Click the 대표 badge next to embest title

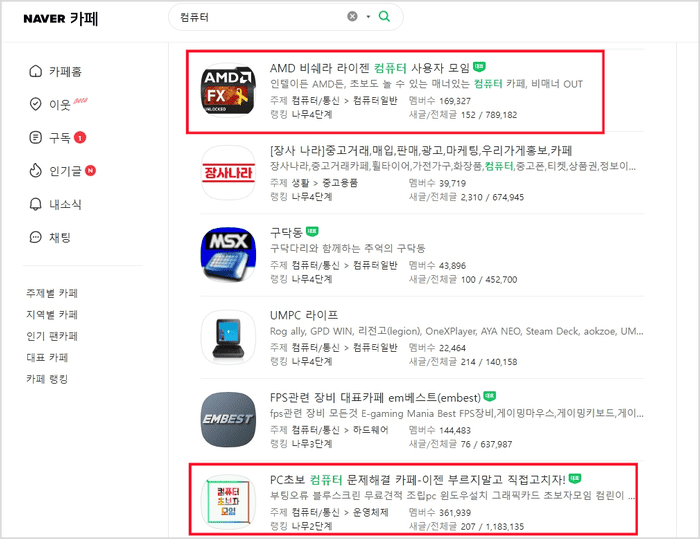[x=490, y=396]
